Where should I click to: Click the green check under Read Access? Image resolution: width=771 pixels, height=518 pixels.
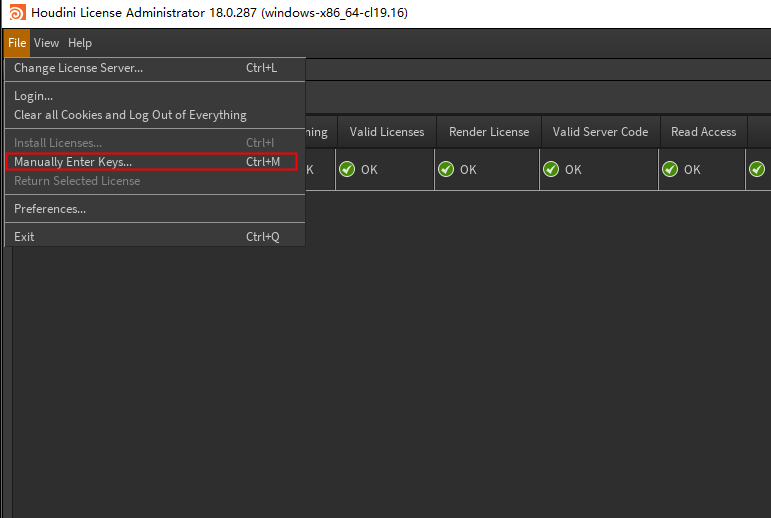[670, 169]
